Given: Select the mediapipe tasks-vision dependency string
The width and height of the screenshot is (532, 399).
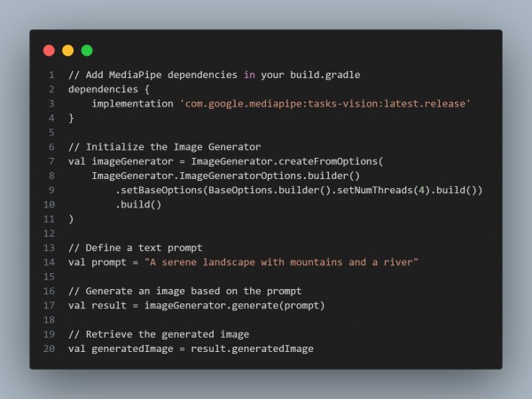Looking at the screenshot, I should pyautogui.click(x=325, y=104).
